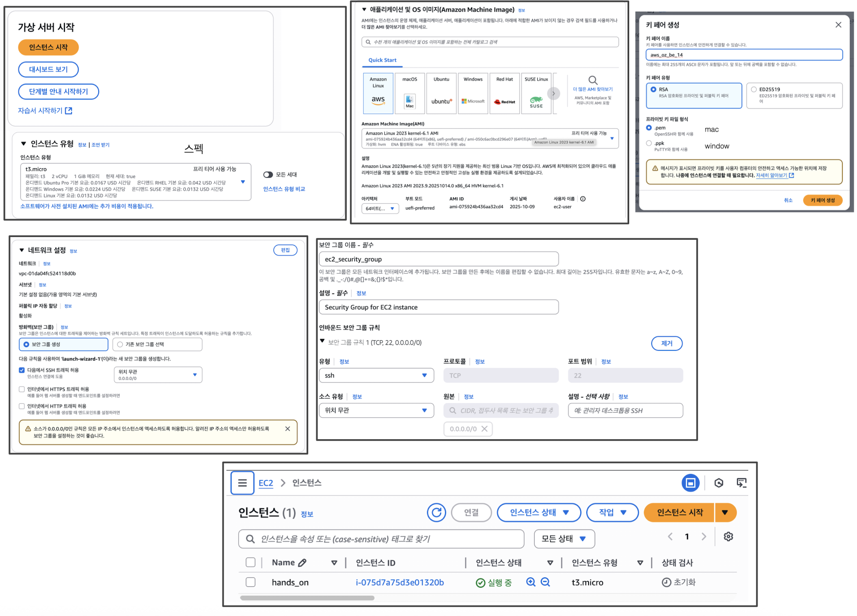857x616 pixels.
Task: Click the 단계별 안내 시작하기 button
Action: (58, 91)
